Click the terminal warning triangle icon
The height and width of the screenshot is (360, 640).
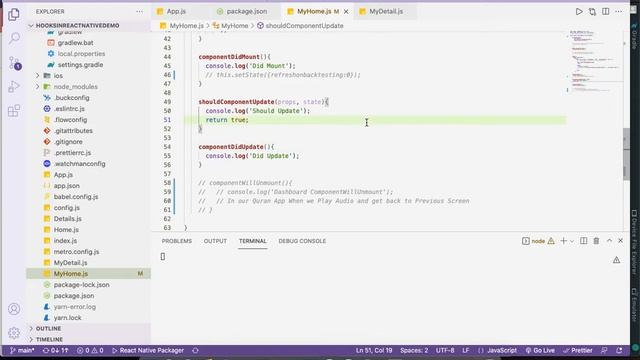[616, 260]
